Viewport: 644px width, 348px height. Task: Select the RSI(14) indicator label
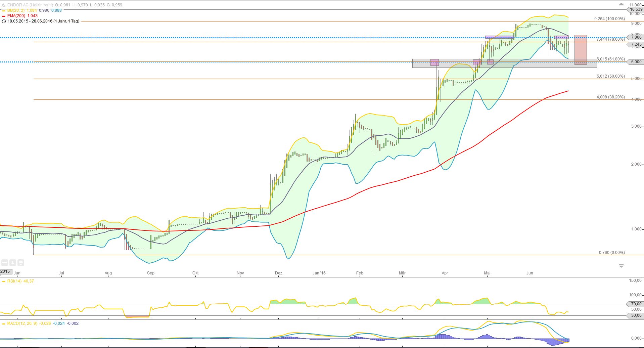(15, 281)
